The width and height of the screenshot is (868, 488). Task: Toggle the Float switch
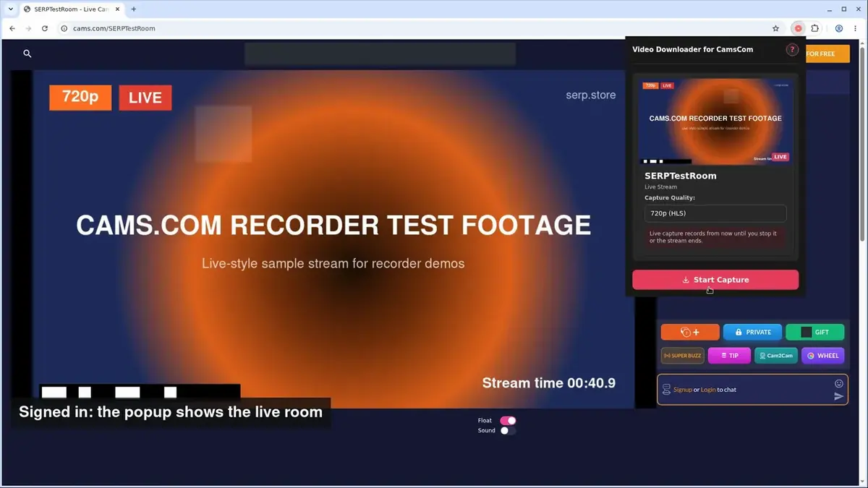point(508,420)
